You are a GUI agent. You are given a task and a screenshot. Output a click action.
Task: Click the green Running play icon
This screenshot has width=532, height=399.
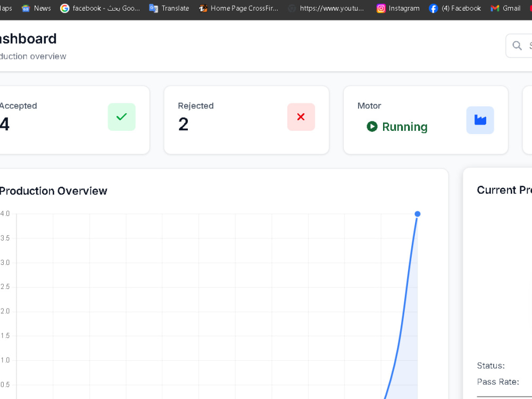tap(372, 127)
